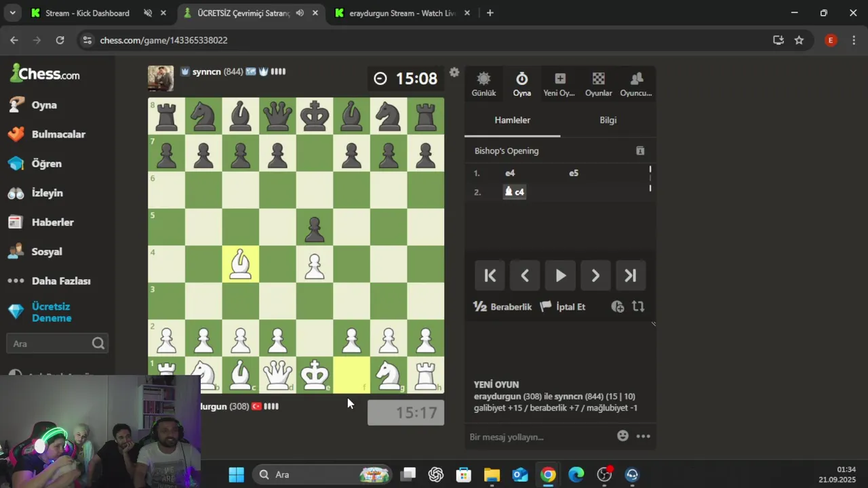Reload the page
Viewport: 868px width, 488px height.
pos(60,40)
